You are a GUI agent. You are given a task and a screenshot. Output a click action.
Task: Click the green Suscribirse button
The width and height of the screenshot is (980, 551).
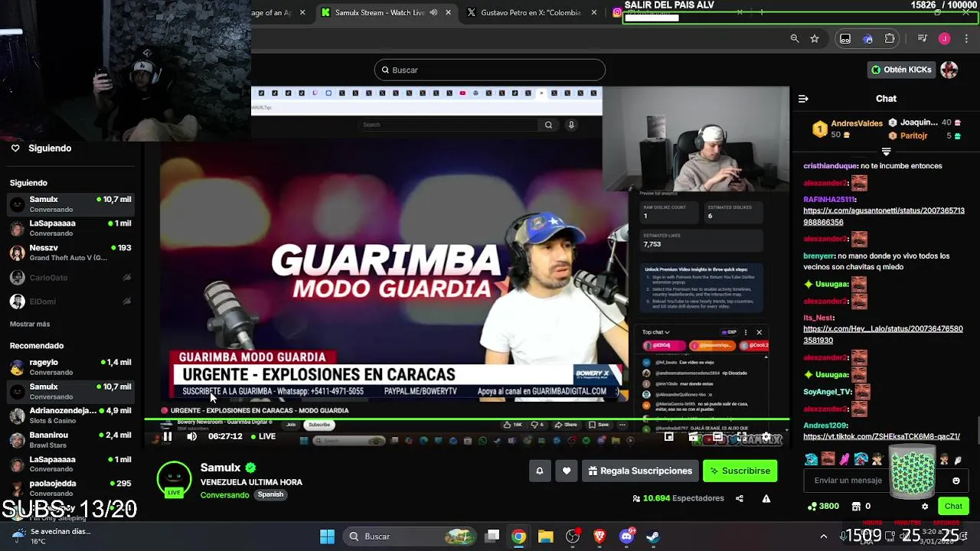(740, 471)
